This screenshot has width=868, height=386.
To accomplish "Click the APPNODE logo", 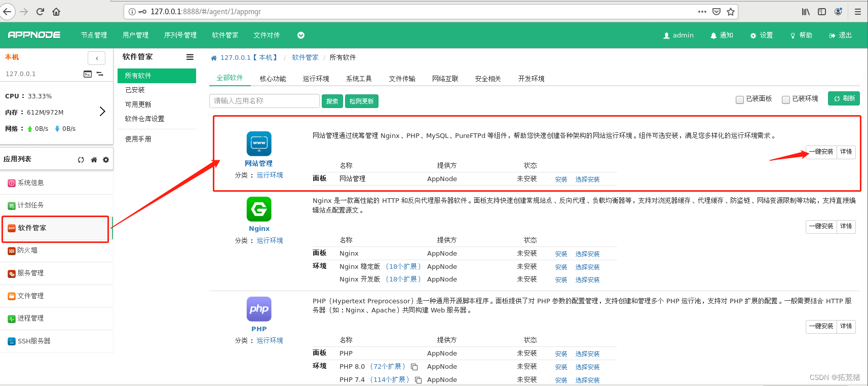I will (x=34, y=35).
